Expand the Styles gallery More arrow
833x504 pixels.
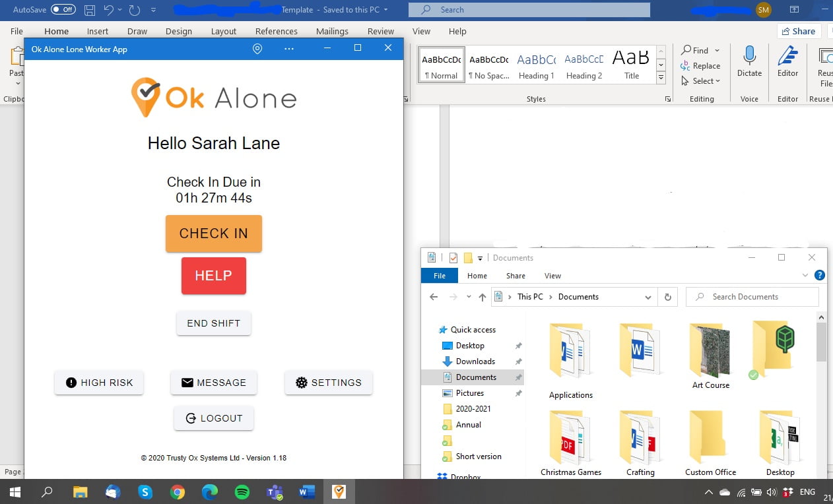(661, 78)
